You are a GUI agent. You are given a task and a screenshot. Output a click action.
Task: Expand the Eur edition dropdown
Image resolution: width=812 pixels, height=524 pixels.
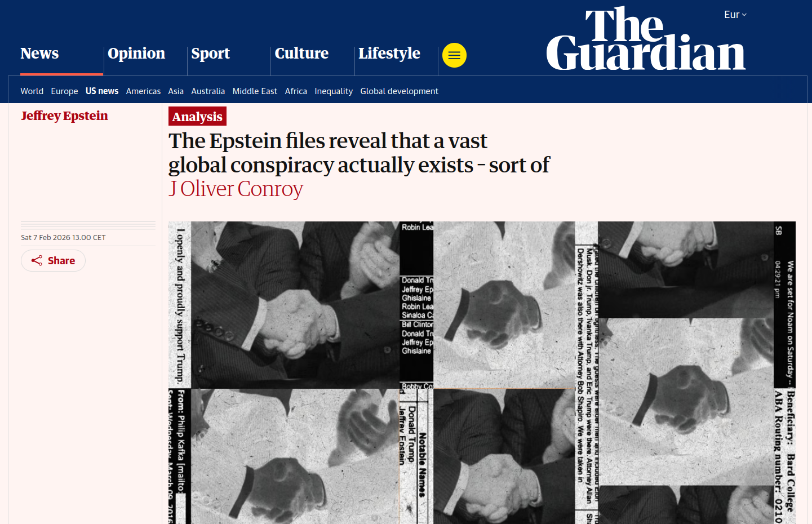point(735,15)
